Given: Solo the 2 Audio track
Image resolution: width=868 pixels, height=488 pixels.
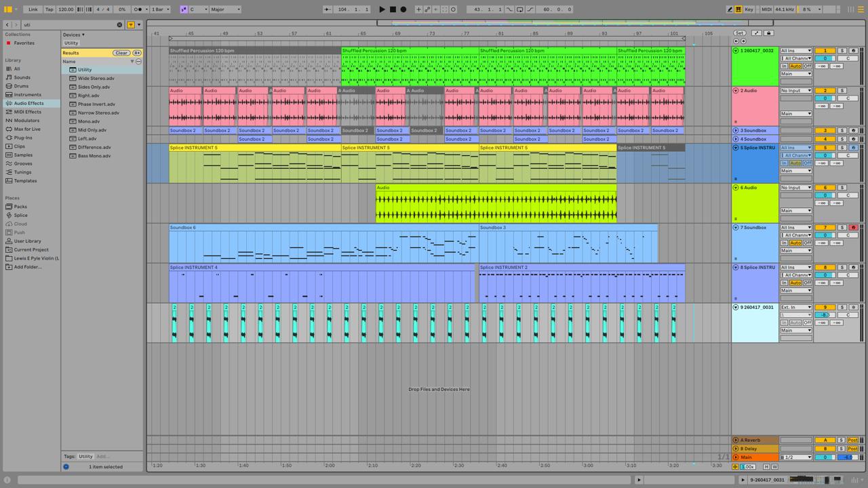Looking at the screenshot, I should [x=842, y=91].
